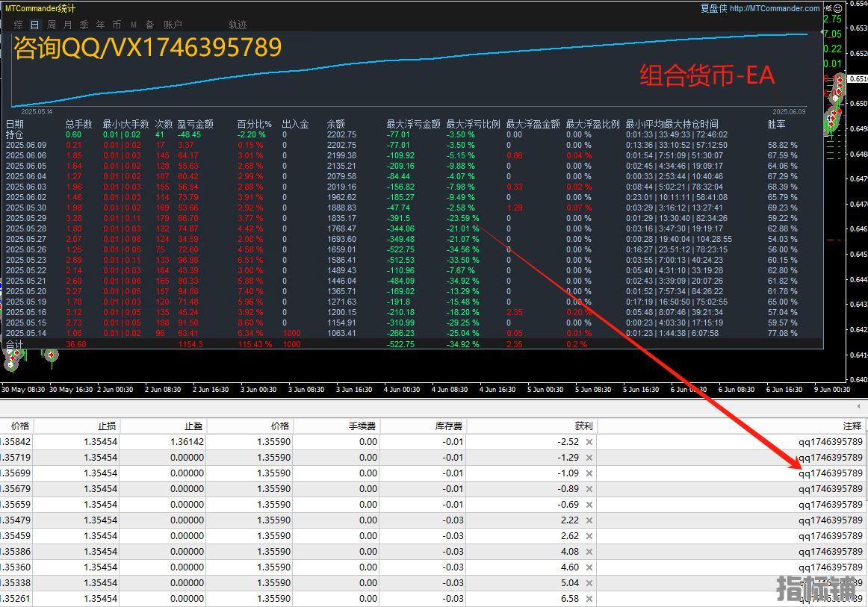Open the 币 currency tab
The width and height of the screenshot is (868, 607).
(117, 25)
